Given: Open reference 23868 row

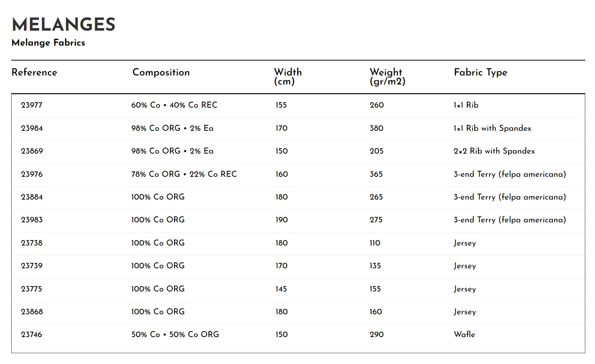Looking at the screenshot, I should tap(298, 312).
